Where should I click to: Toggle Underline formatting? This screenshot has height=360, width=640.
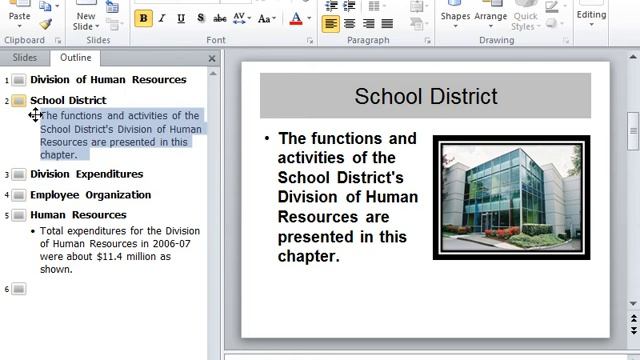pos(181,18)
